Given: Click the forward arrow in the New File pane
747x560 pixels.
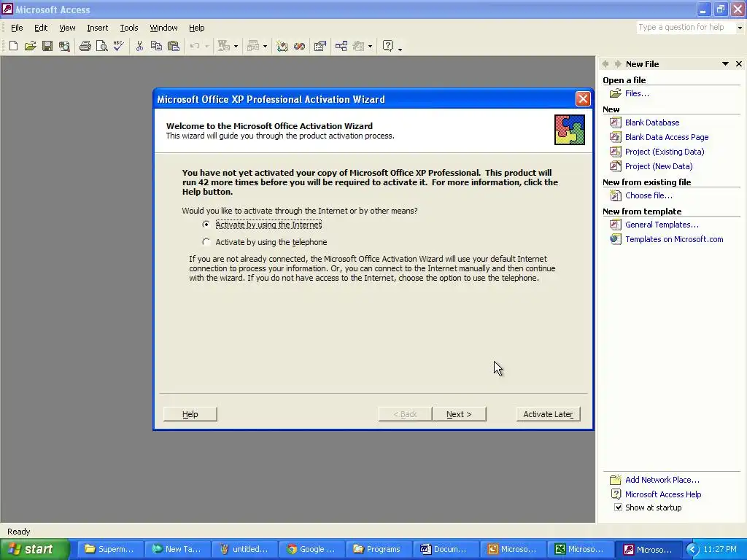Looking at the screenshot, I should tap(617, 64).
